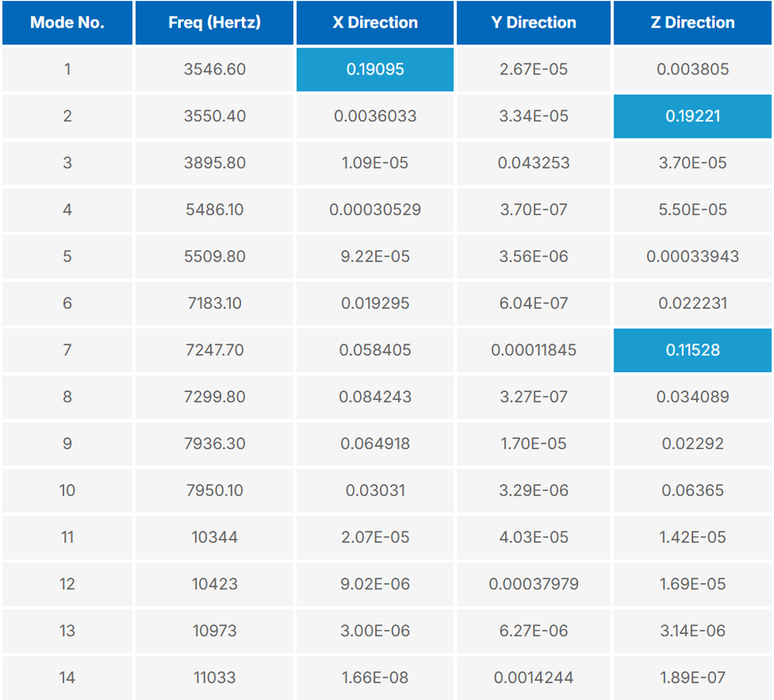Screen dimensions: 774x700
Task: Click the X Direction value 0.00030529
Action: click(x=375, y=209)
